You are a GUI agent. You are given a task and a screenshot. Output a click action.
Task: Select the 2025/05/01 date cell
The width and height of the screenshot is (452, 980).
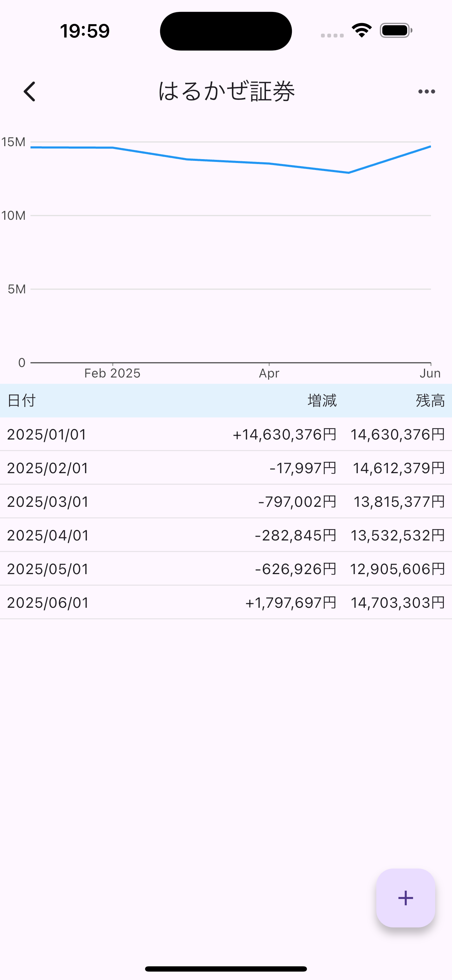coord(48,569)
